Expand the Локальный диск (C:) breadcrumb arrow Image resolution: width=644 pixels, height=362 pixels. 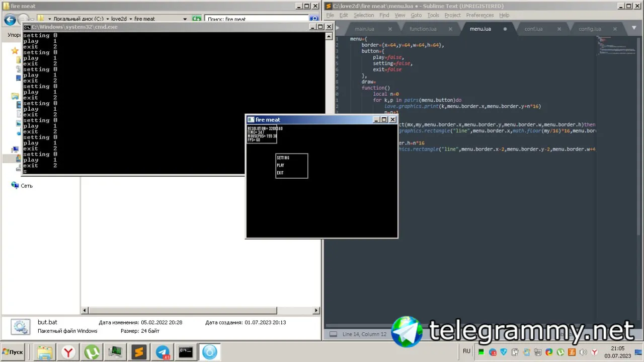(x=108, y=19)
